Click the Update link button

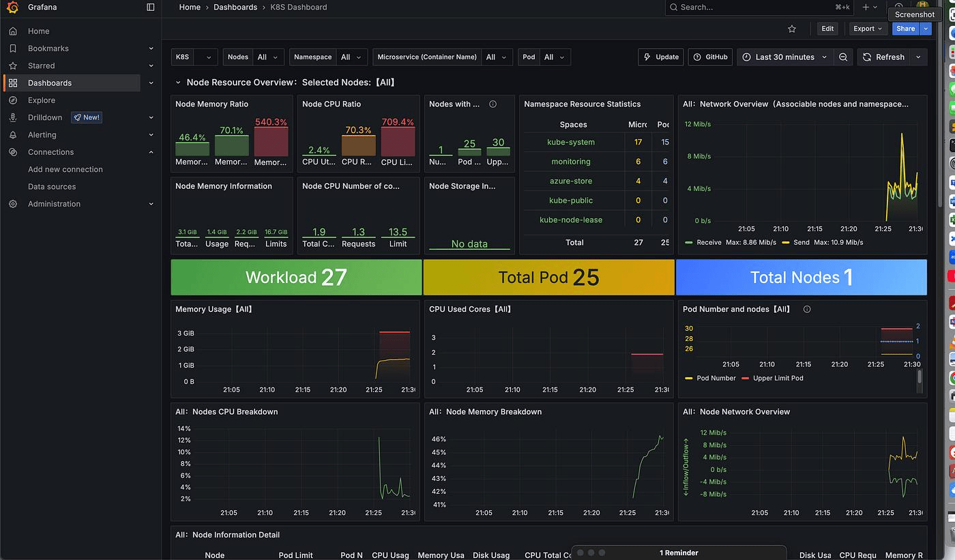pos(661,57)
